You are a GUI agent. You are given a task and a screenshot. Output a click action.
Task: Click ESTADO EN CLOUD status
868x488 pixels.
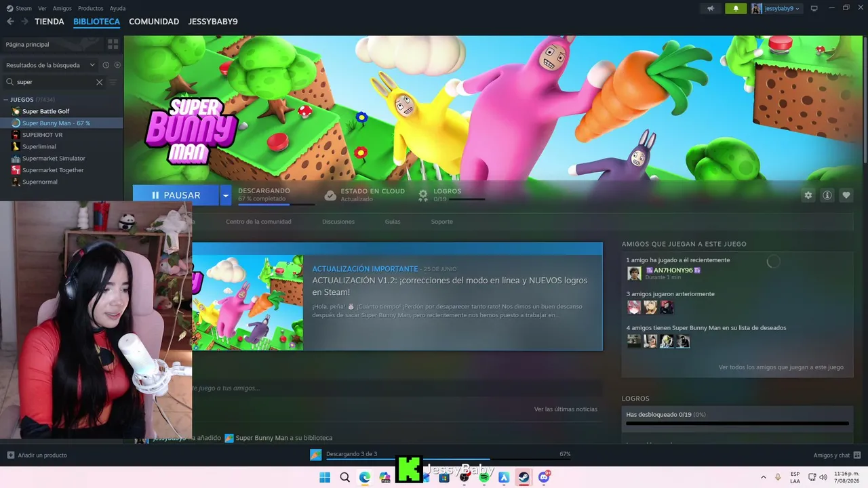364,195
